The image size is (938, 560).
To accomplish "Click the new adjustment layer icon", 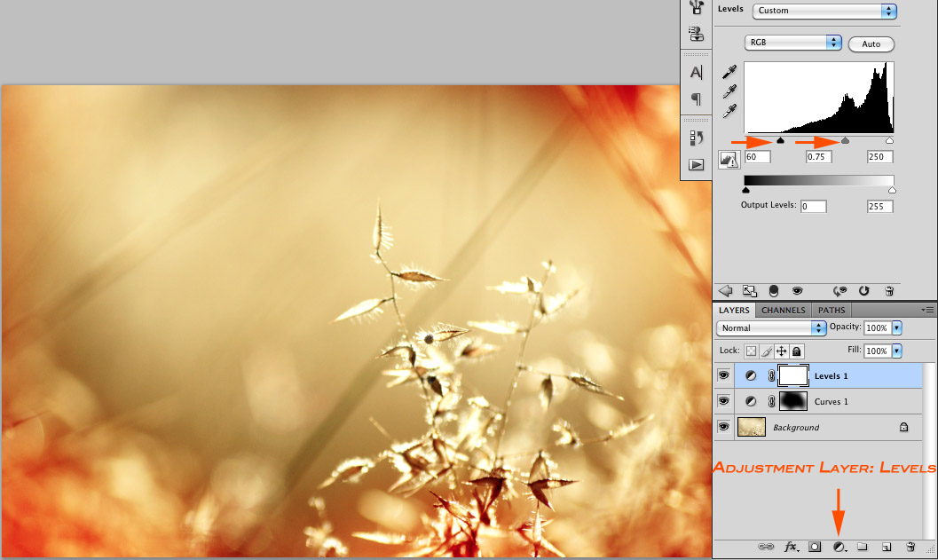I will click(x=839, y=548).
